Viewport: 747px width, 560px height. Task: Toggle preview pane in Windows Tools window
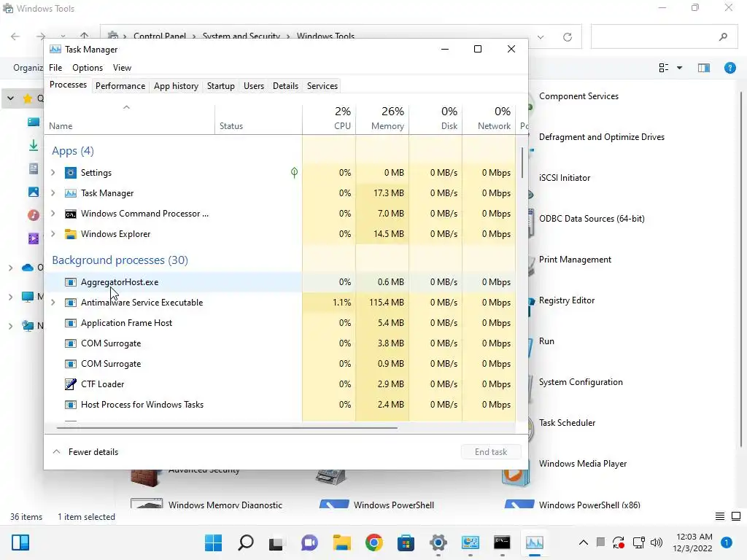point(704,68)
